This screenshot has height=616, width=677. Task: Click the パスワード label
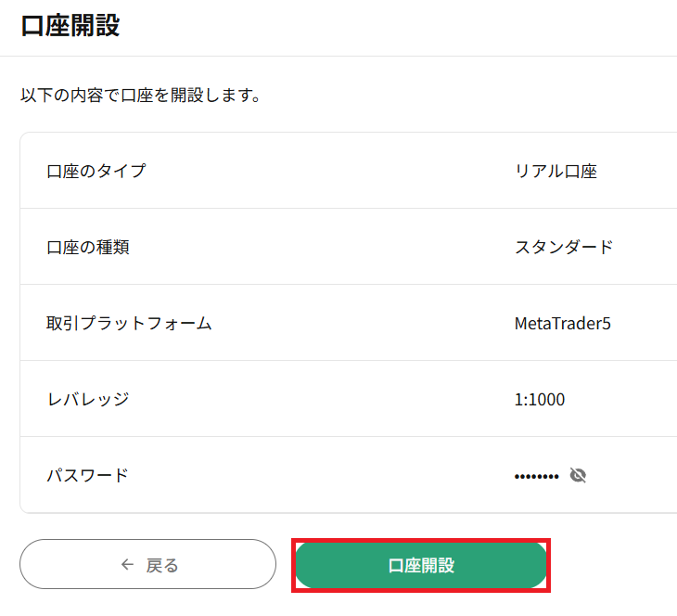(x=88, y=475)
